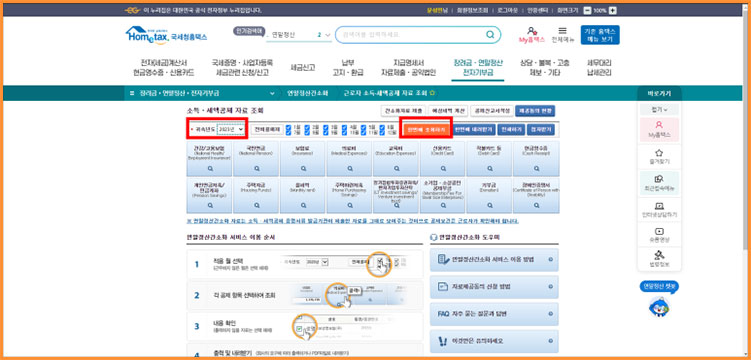Toggle the 5월 month checkbox
751x360 pixels.
[364, 127]
